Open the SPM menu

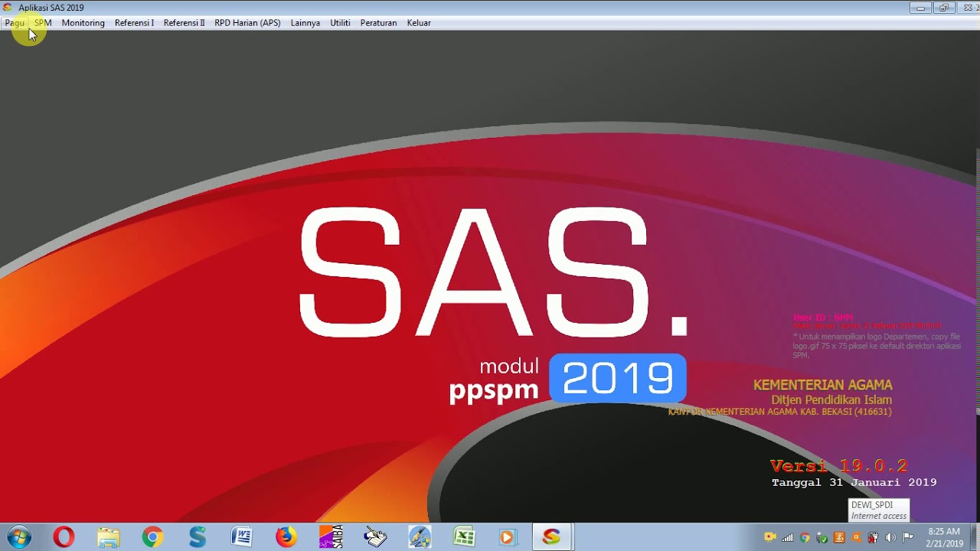pos(43,23)
